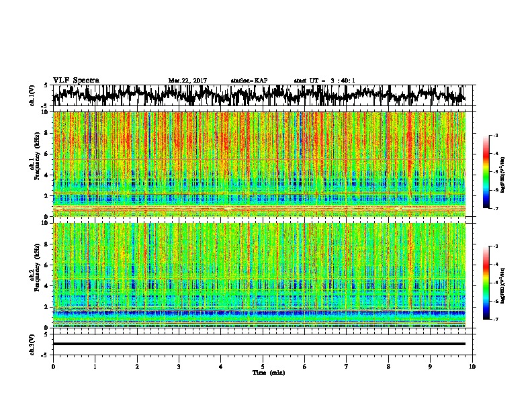Screen dimensions: 532x411
Task: Click the ch.2 spectrogram color bar
Action: [x=486, y=283]
